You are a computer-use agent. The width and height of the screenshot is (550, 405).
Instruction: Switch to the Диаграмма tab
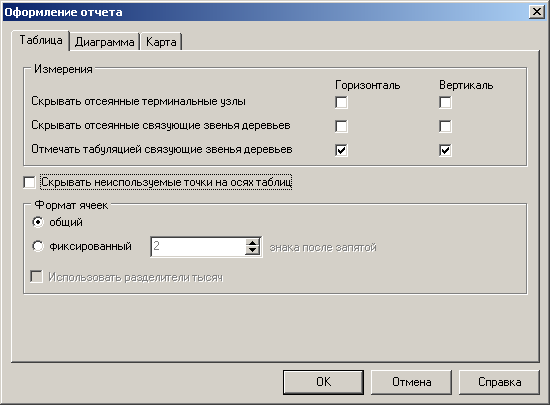click(x=104, y=42)
